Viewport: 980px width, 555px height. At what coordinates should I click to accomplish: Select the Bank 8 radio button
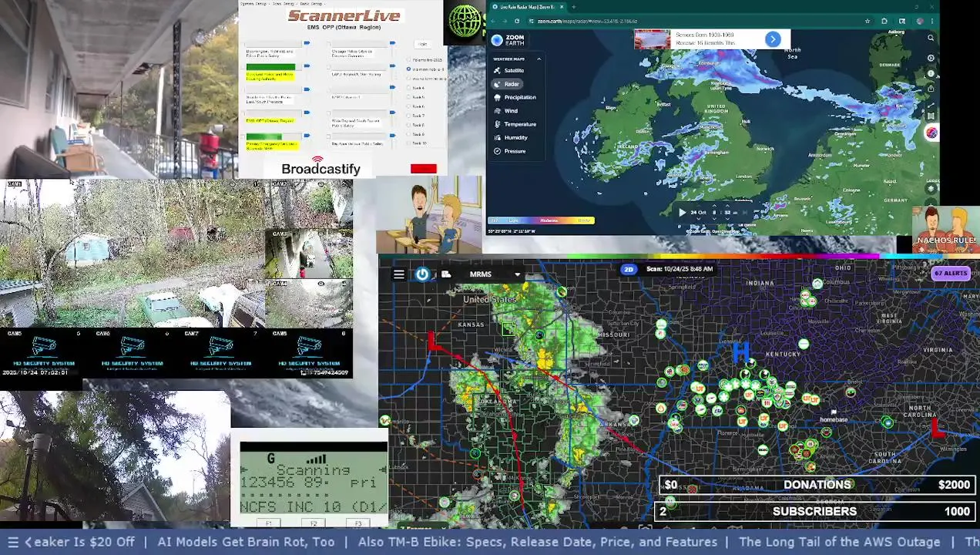(x=409, y=125)
